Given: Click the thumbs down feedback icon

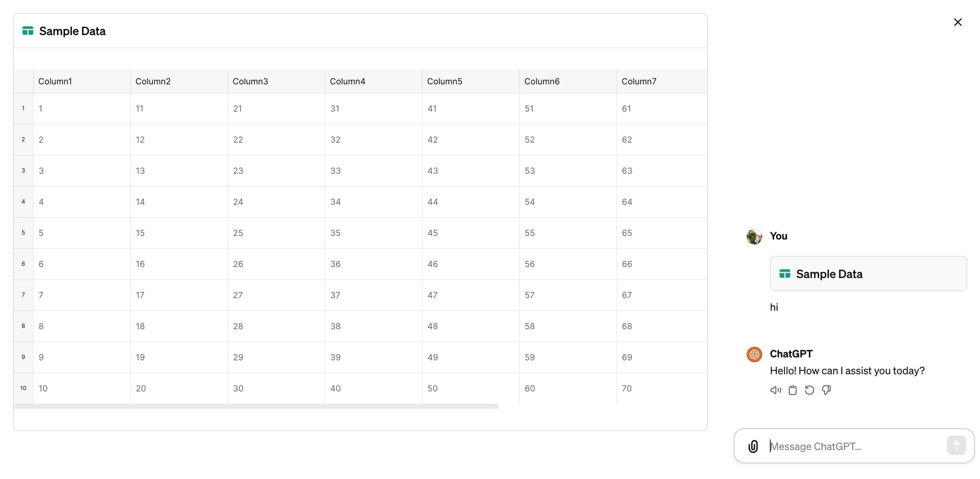Looking at the screenshot, I should tap(826, 390).
